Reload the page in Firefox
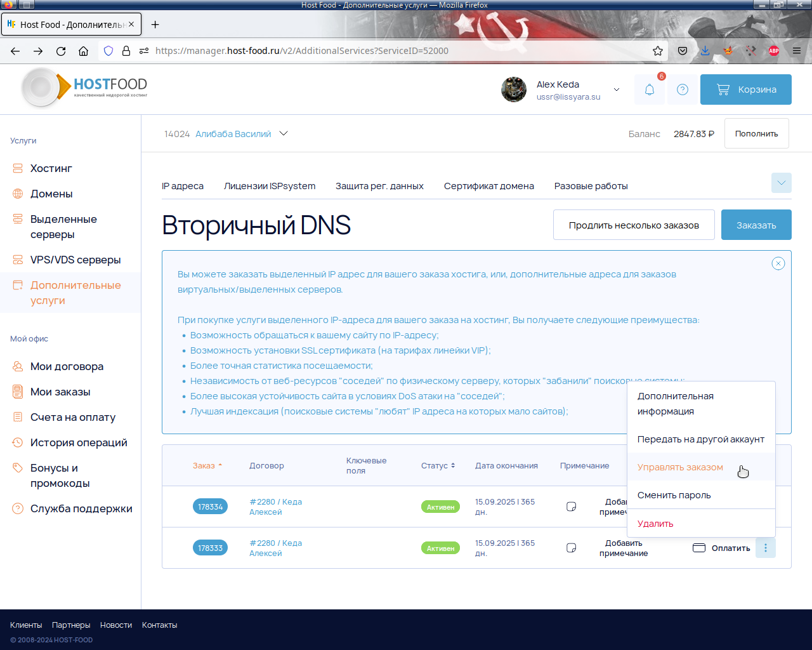Viewport: 812px width, 650px height. click(61, 51)
